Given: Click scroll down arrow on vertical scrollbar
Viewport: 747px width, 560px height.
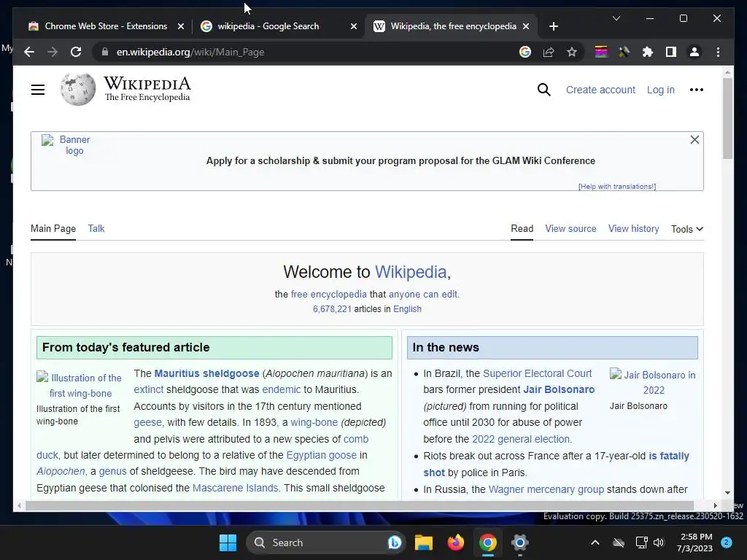Looking at the screenshot, I should (x=727, y=493).
